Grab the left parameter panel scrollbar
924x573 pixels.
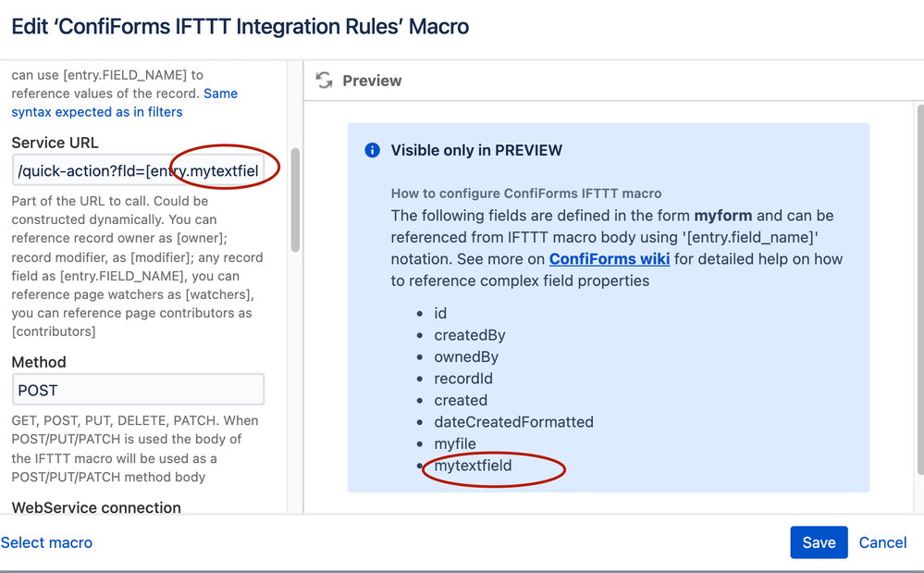295,200
